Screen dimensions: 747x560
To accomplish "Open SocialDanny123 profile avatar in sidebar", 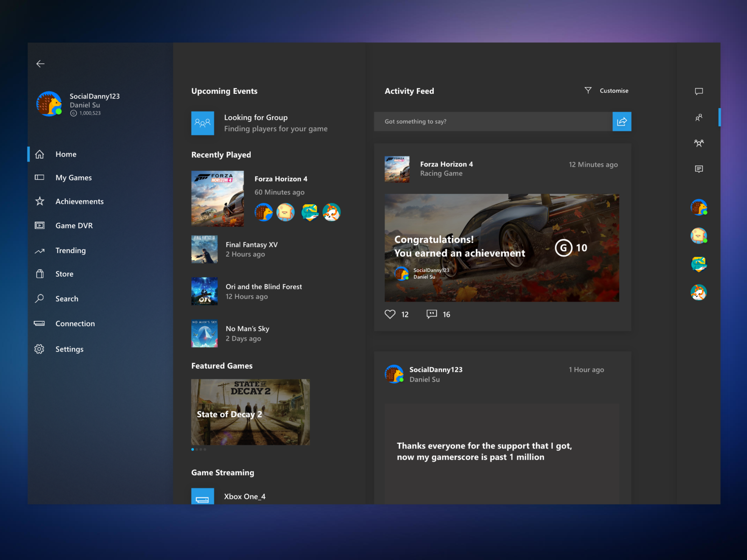I will coord(49,104).
